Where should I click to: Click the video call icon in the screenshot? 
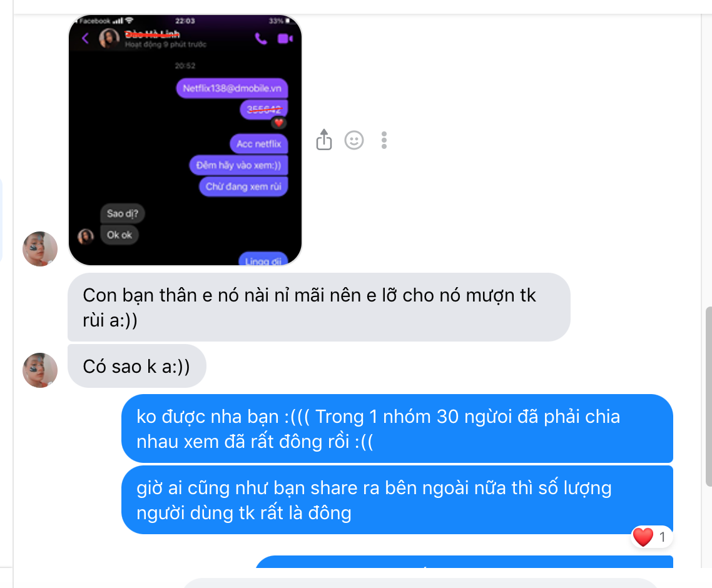[285, 39]
